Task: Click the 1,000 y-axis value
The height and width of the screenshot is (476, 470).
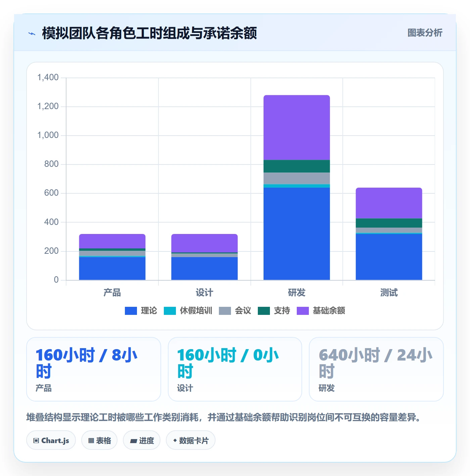Action: click(48, 135)
